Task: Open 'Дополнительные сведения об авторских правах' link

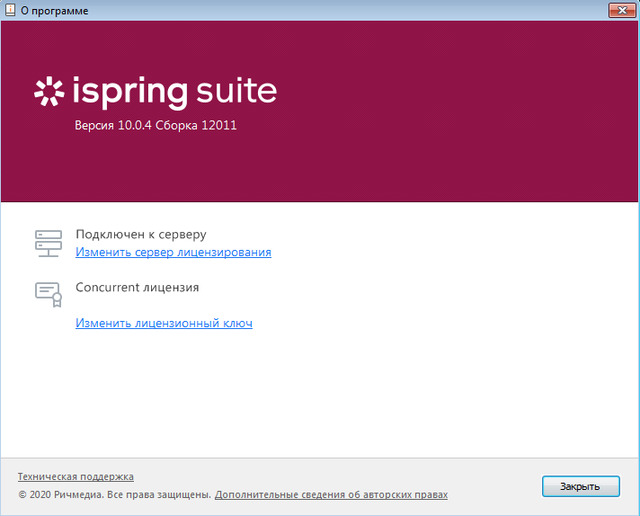Action: click(x=331, y=494)
